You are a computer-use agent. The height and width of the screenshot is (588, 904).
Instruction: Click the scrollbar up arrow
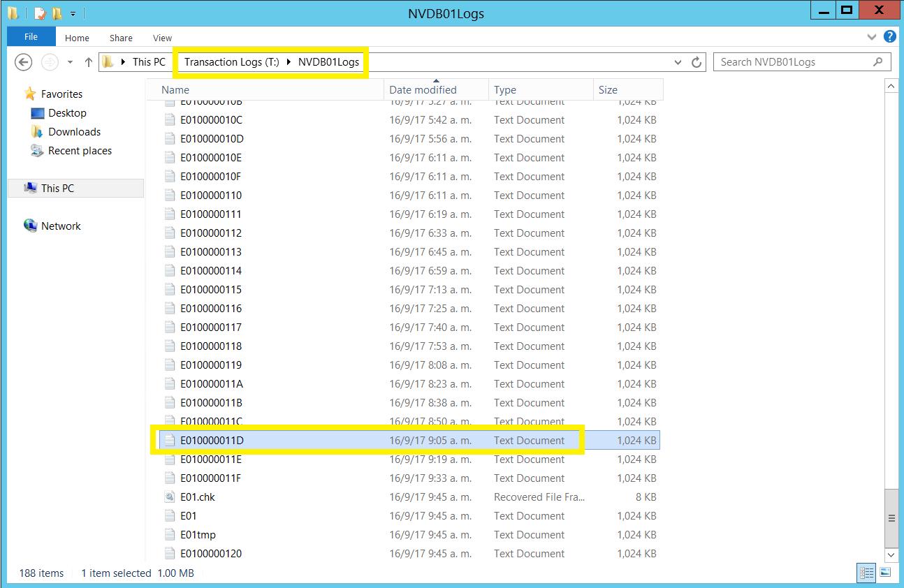coord(891,86)
